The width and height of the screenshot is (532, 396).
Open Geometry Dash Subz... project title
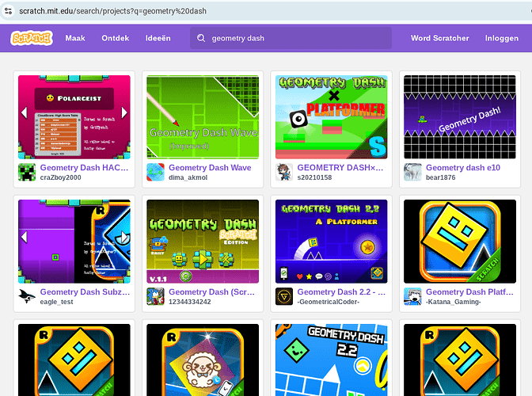coord(85,291)
